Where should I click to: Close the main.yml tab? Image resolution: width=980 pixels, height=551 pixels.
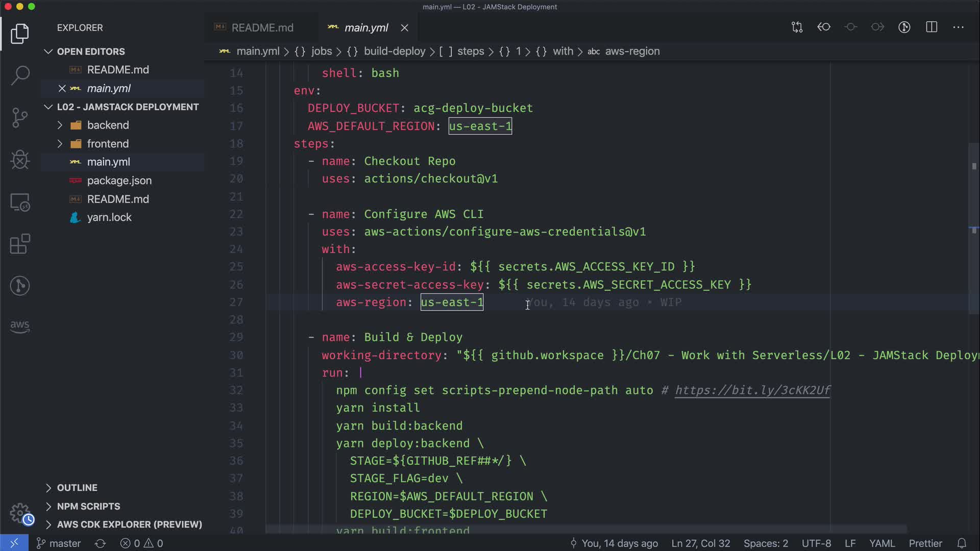404,28
